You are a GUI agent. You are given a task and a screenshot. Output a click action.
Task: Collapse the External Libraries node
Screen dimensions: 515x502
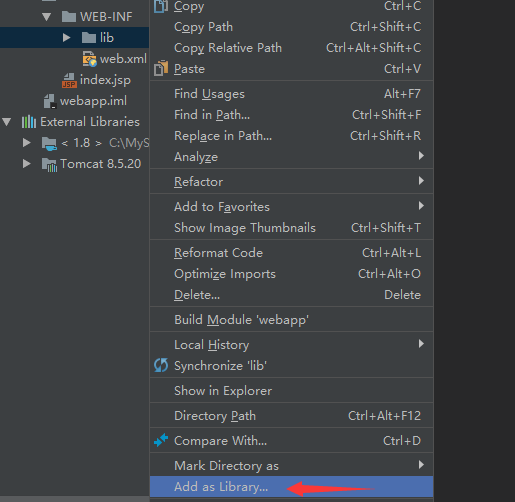pos(7,122)
